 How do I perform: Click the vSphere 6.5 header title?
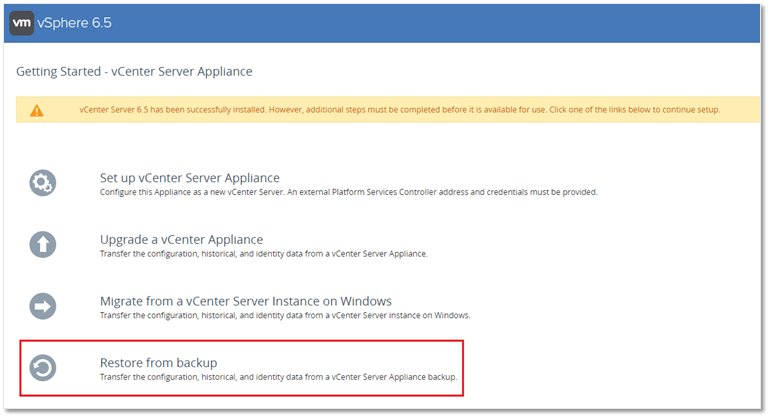coord(74,23)
